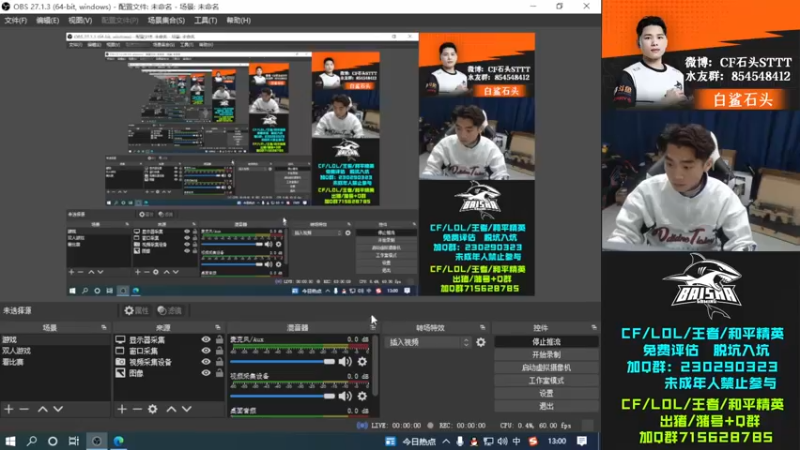Move the selected scene down

pyautogui.click(x=58, y=409)
